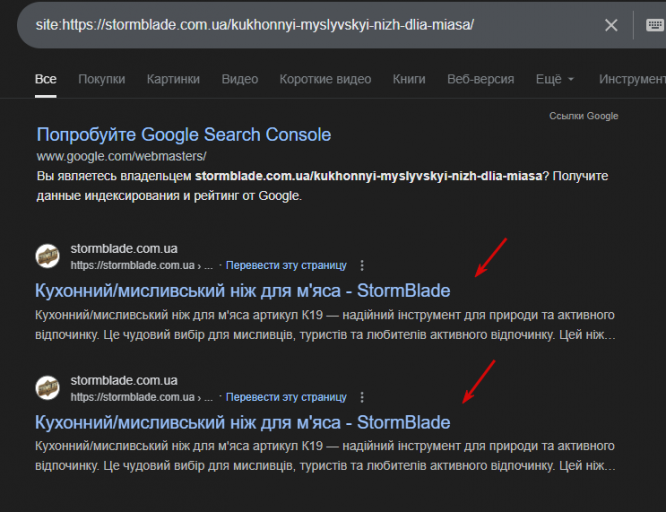The width and height of the screenshot is (666, 512).
Task: Click the first result's description snippet
Action: pyautogui.click(x=325, y=325)
